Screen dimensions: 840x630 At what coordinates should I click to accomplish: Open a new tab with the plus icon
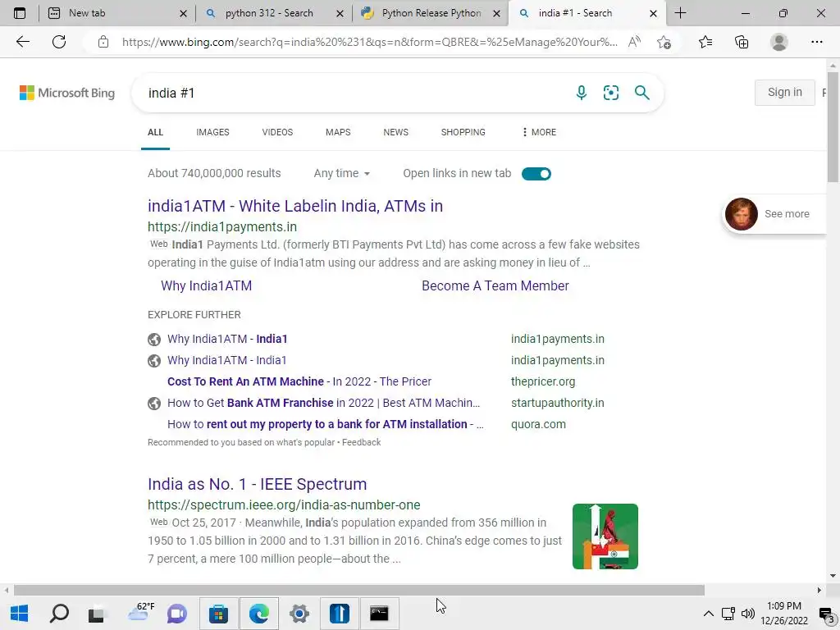pyautogui.click(x=680, y=13)
